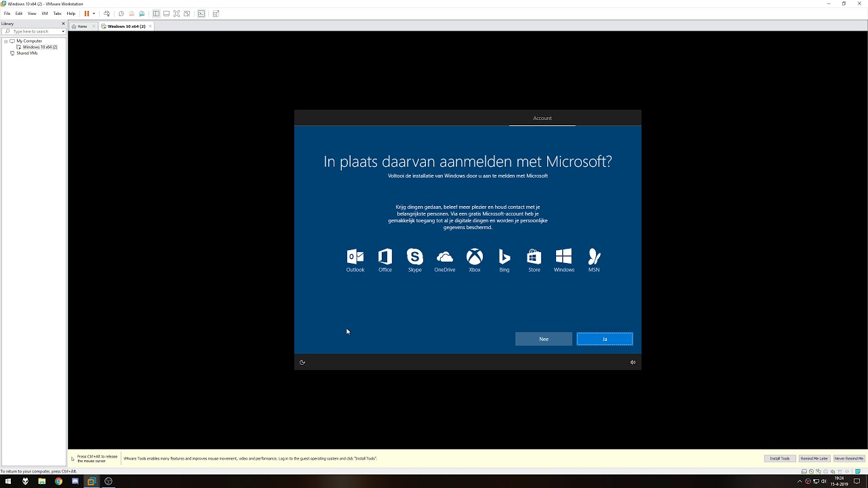The image size is (868, 488).
Task: Toggle the thumbnail bar view
Action: tap(166, 14)
